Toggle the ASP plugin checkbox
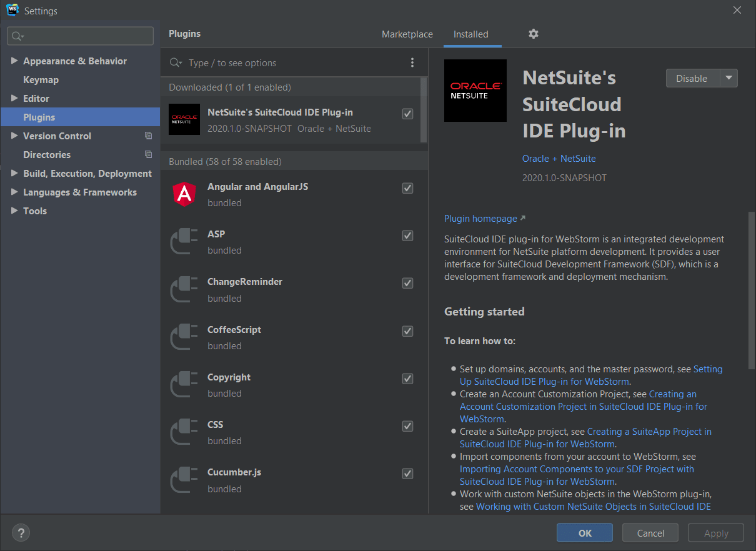 407,236
